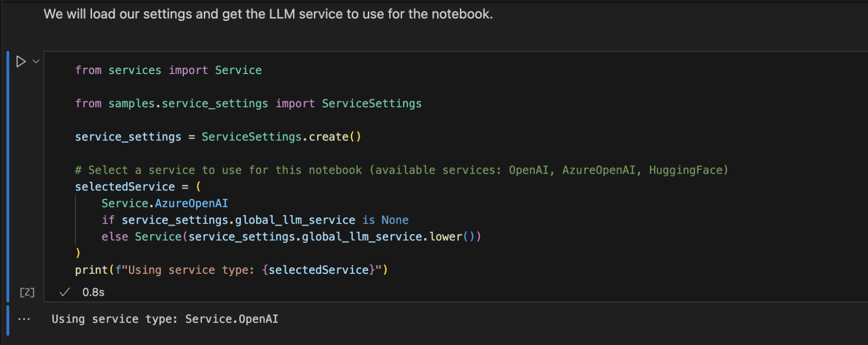Open the run options chevron beside play

(36, 61)
